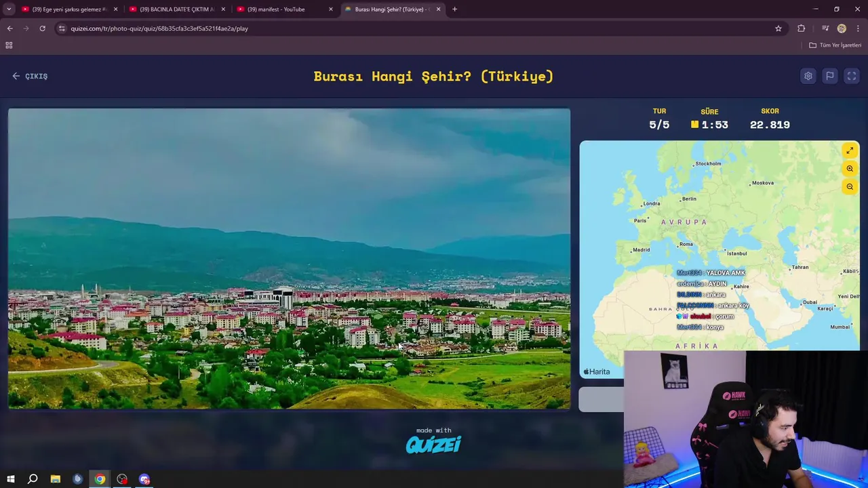Image resolution: width=868 pixels, height=488 pixels.
Task: Reload the current page
Action: (42, 28)
